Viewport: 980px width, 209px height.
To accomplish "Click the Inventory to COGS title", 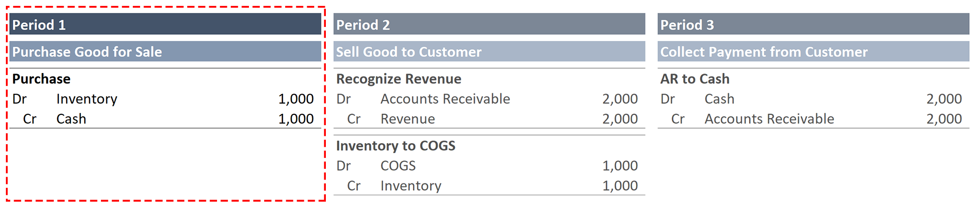I will pos(396,146).
